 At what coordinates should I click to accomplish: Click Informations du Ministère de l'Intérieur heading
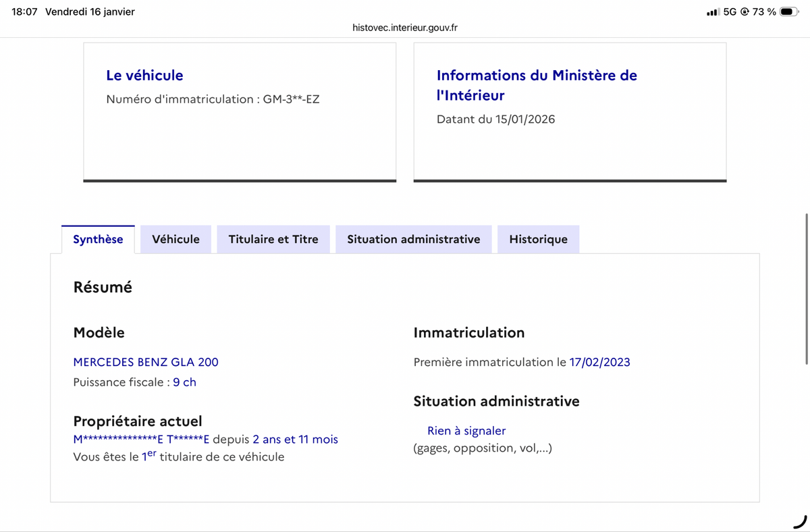point(537,85)
